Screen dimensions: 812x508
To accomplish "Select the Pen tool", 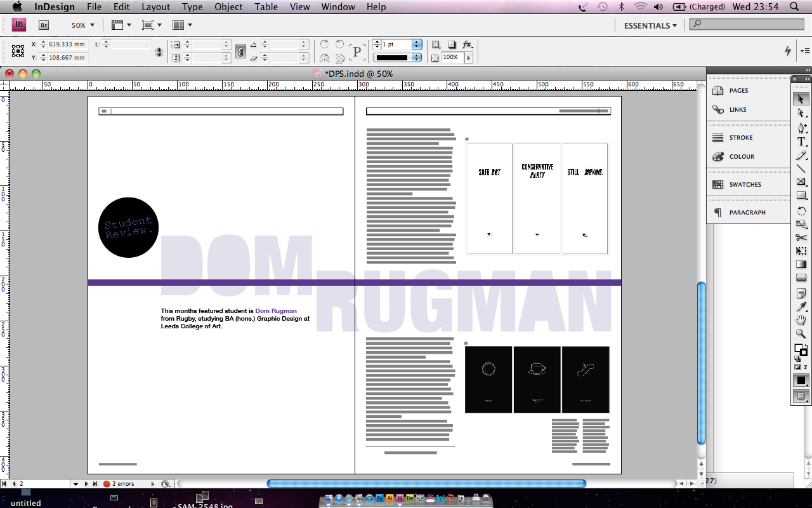I will [x=801, y=128].
